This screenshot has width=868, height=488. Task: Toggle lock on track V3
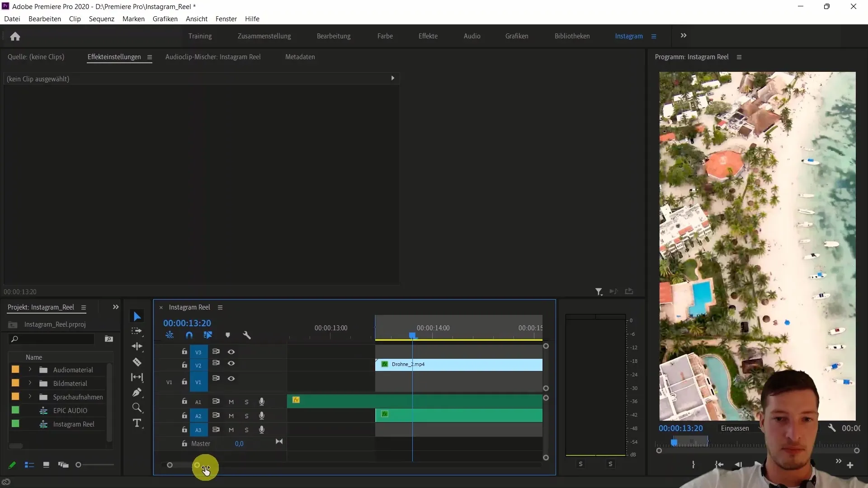pos(184,352)
